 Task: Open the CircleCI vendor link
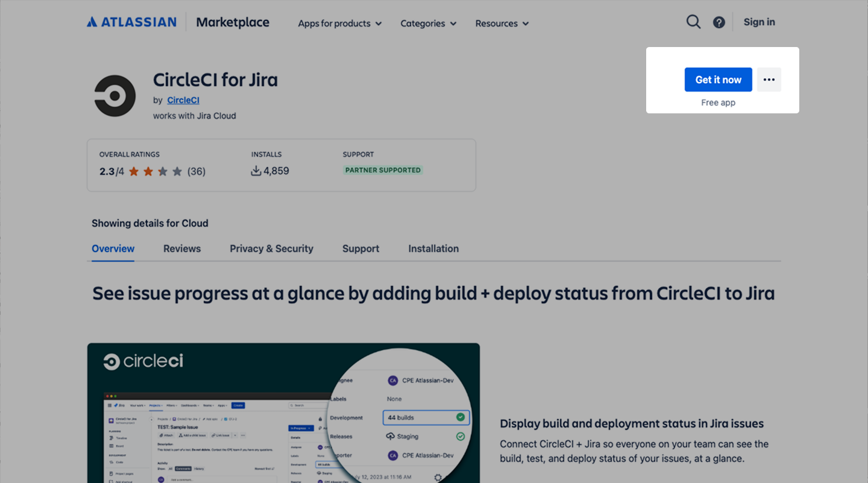[183, 100]
